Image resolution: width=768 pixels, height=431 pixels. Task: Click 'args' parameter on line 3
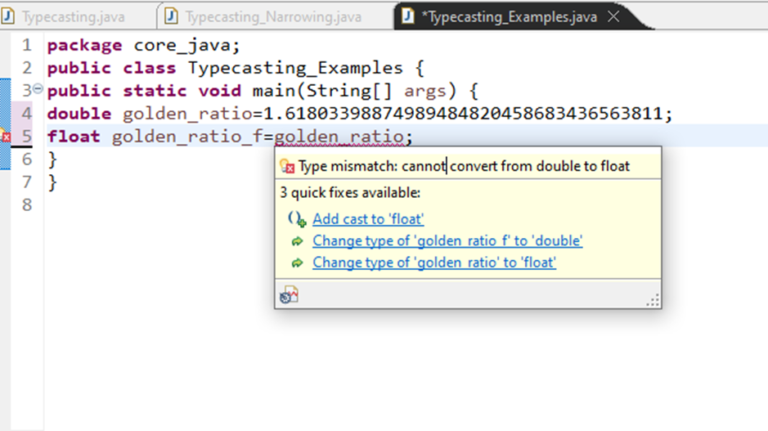click(x=425, y=91)
